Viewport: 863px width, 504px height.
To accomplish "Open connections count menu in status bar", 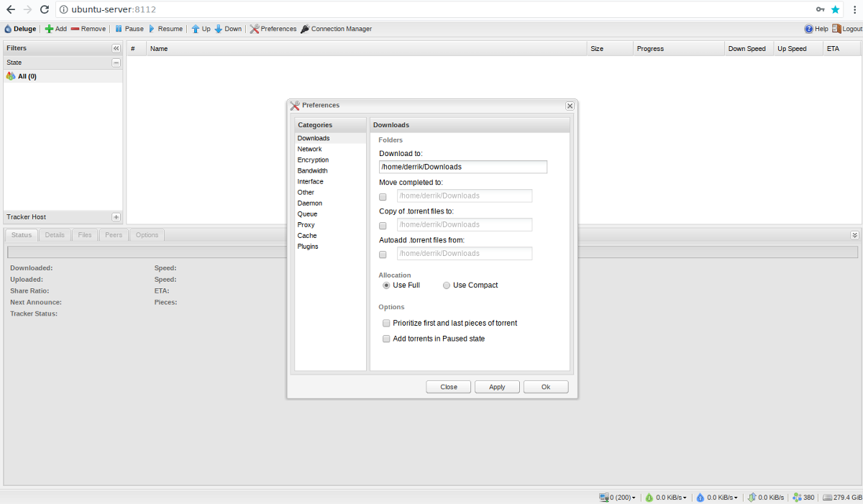I will (x=617, y=498).
